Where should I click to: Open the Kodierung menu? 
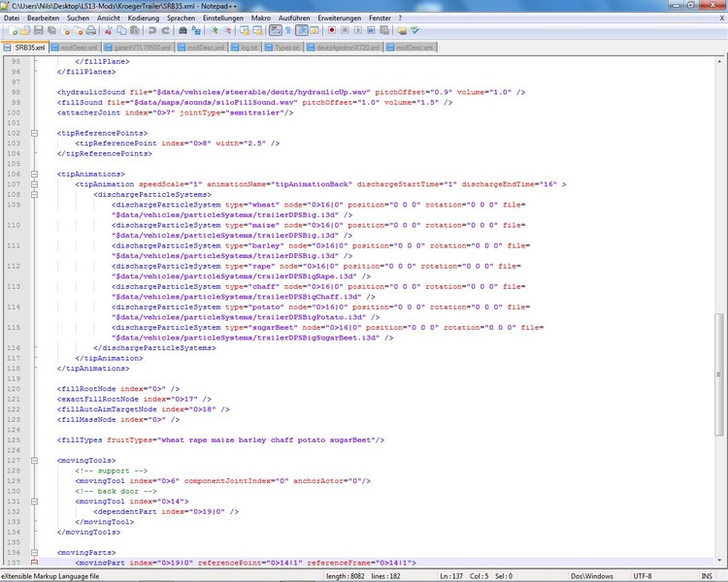[144, 18]
